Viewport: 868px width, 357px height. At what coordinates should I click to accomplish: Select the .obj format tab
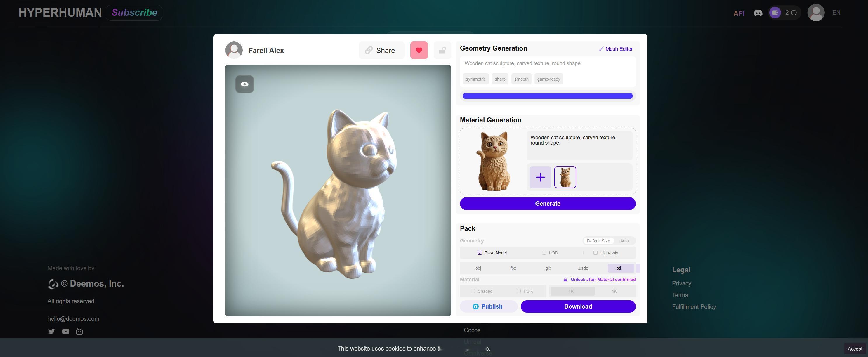(x=478, y=268)
